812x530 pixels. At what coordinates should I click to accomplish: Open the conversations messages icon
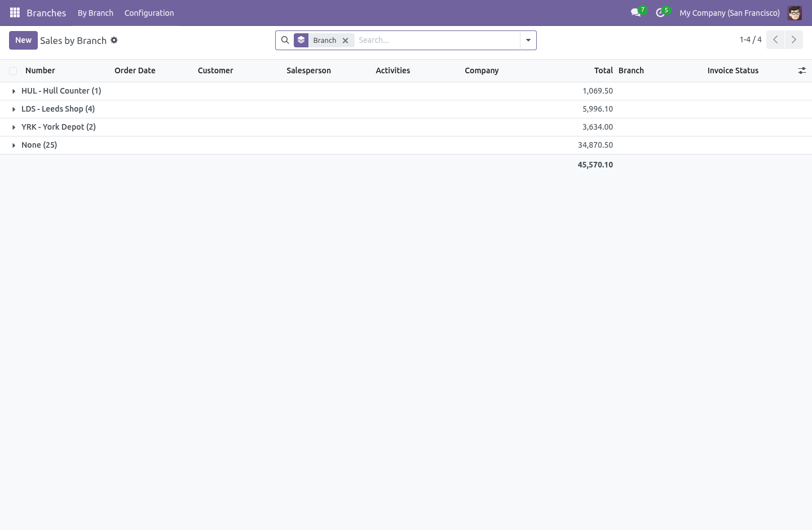(636, 12)
